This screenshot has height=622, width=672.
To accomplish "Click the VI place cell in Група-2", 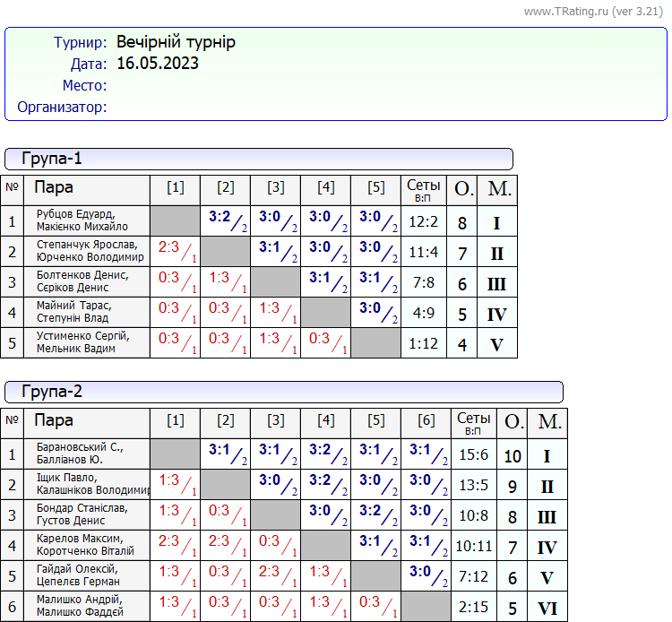I will [x=547, y=608].
